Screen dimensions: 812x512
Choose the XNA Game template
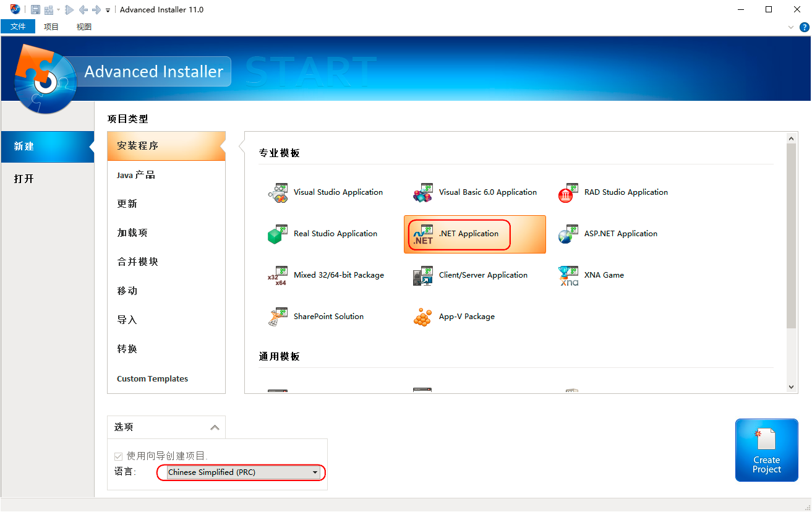(x=604, y=275)
